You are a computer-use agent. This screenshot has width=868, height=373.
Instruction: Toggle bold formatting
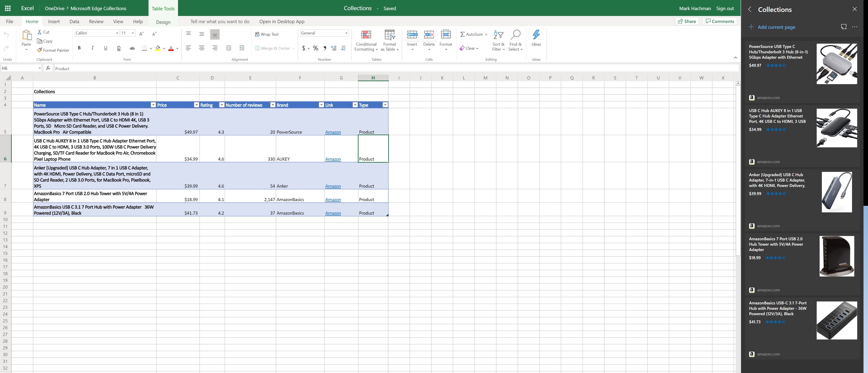click(79, 48)
